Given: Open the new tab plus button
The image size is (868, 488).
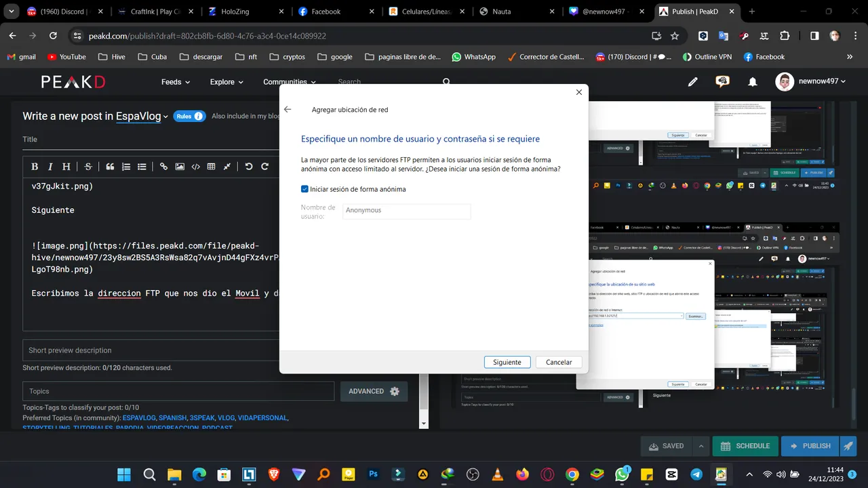Looking at the screenshot, I should (x=752, y=12).
